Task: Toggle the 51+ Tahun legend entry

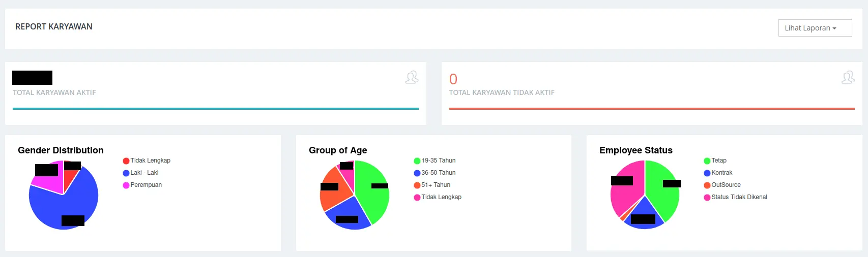Action: (x=432, y=185)
